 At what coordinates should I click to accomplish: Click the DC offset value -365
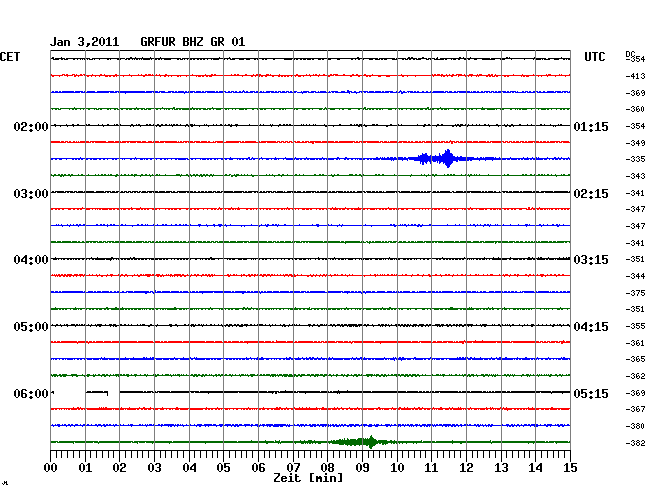635,359
